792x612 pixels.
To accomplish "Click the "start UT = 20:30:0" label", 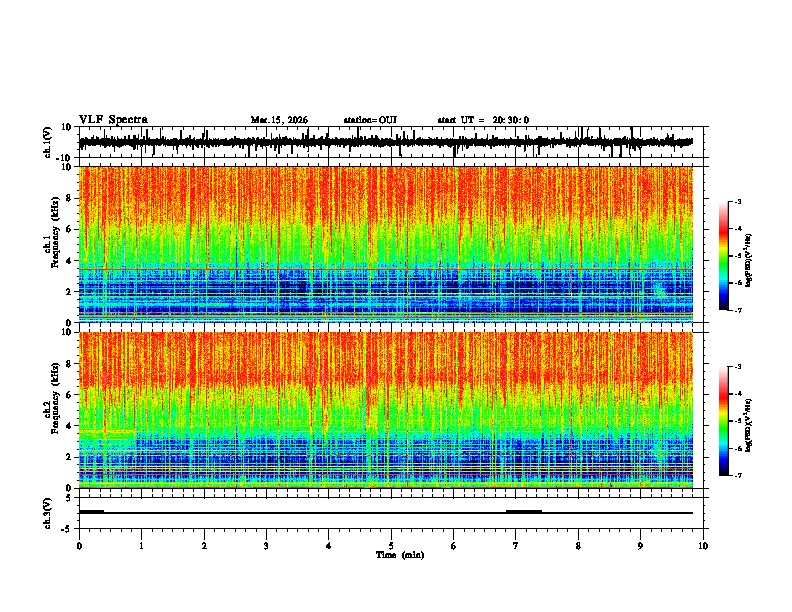I will click(x=483, y=120).
